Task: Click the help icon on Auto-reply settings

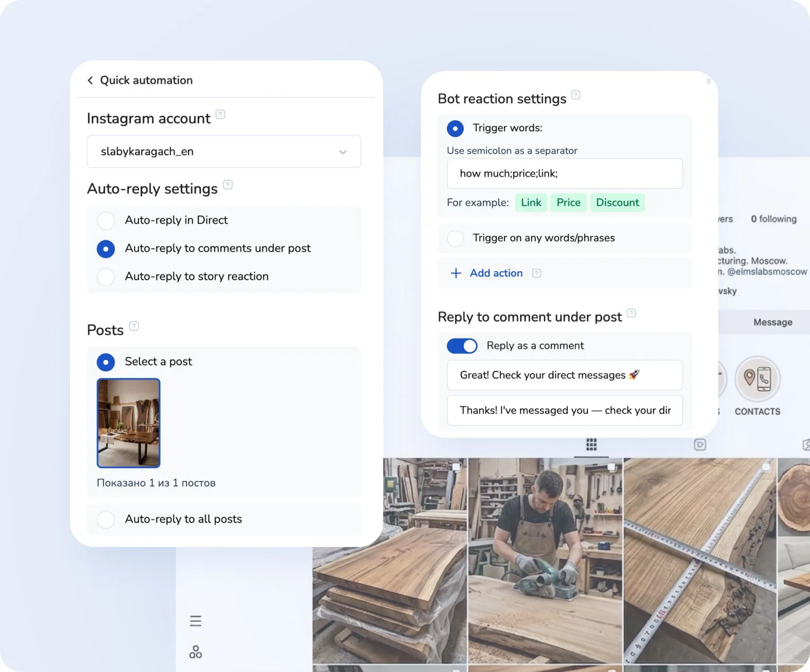Action: click(x=228, y=185)
